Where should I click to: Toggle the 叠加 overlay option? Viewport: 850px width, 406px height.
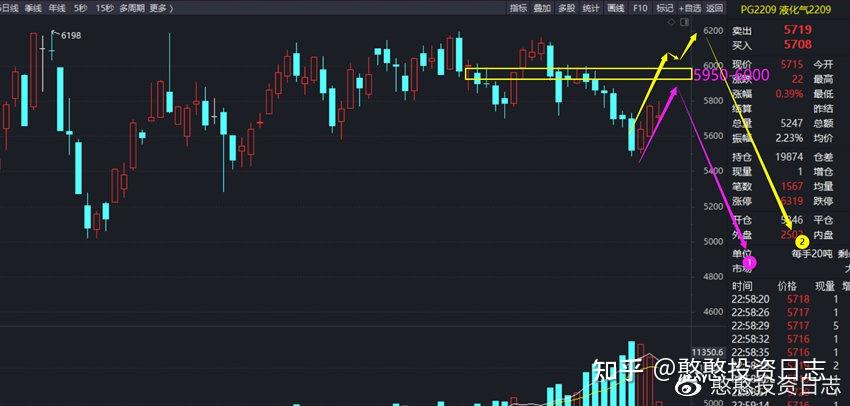[x=543, y=7]
